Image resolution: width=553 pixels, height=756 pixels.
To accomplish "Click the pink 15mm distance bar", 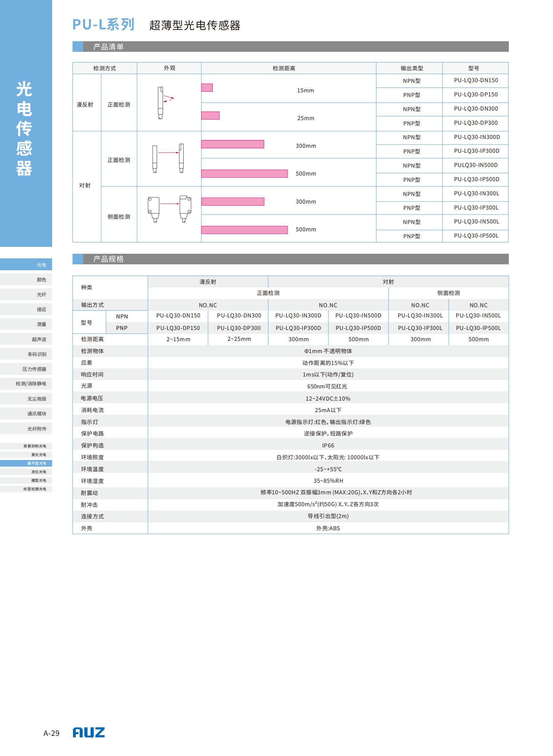I will [207, 88].
